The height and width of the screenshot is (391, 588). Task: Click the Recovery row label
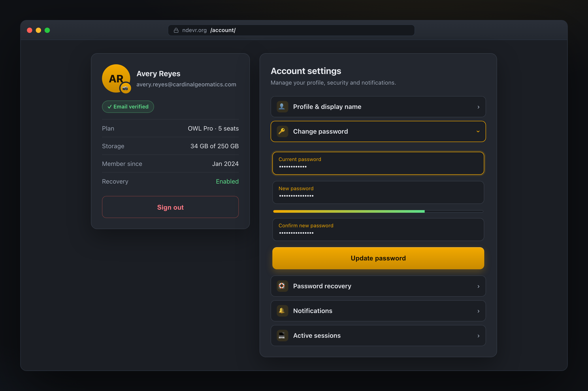coord(115,182)
